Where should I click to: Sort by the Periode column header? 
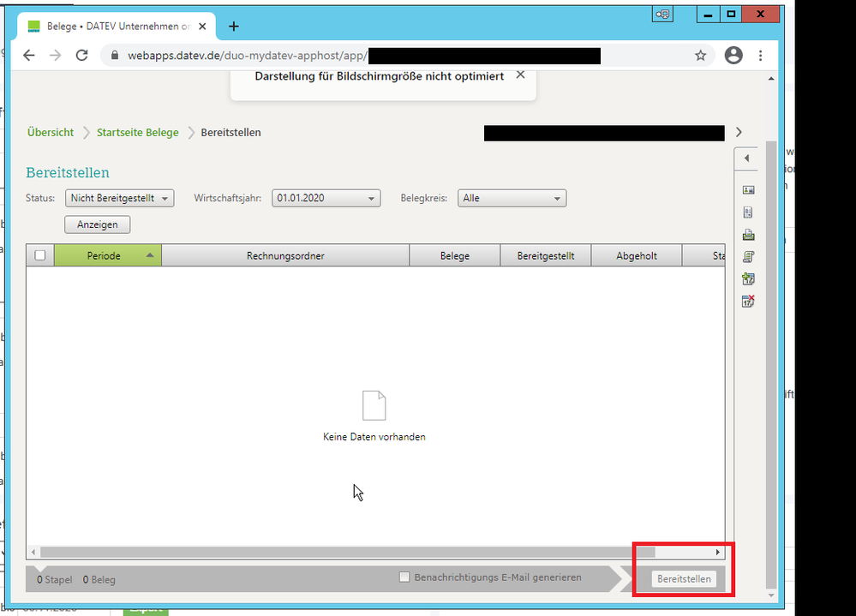107,255
